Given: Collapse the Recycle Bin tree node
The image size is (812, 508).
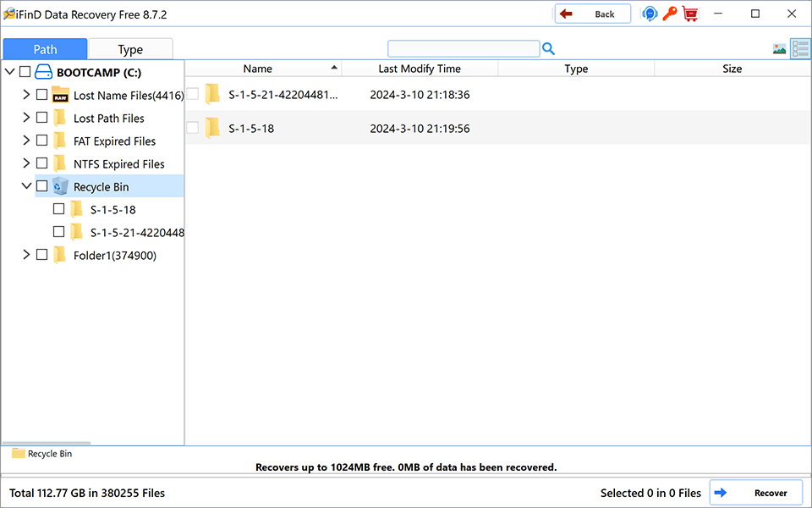Looking at the screenshot, I should 26,185.
